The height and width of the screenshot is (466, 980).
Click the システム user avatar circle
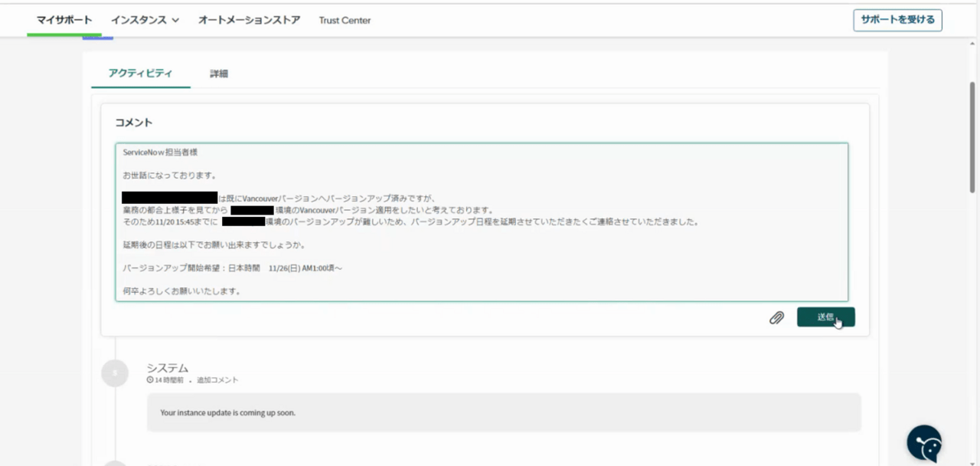[x=115, y=373]
